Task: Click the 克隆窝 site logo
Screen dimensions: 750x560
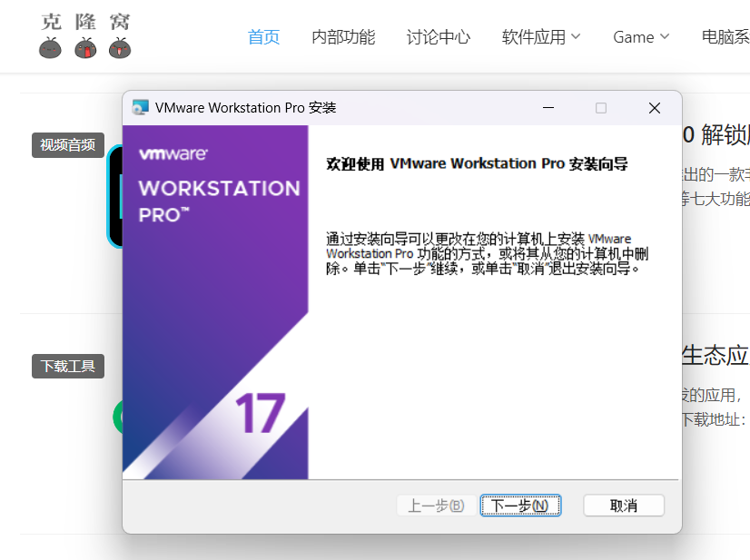Action: point(85,35)
